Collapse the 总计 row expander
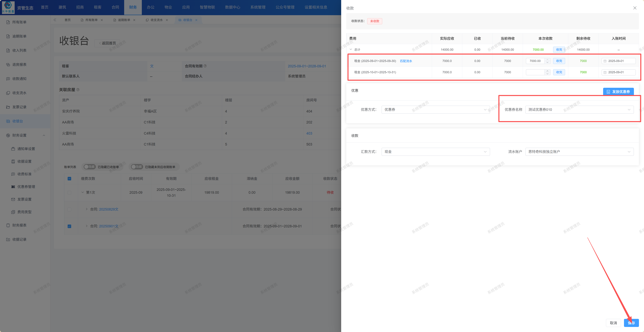 [351, 49]
